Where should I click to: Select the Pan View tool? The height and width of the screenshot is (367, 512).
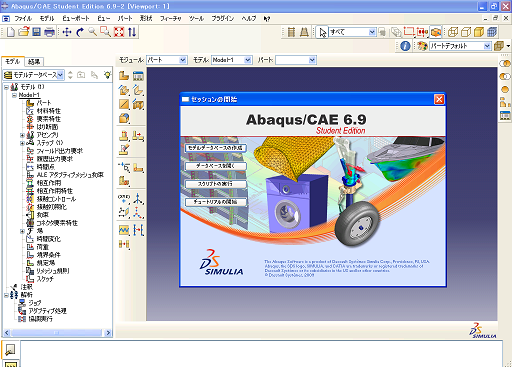coord(67,32)
